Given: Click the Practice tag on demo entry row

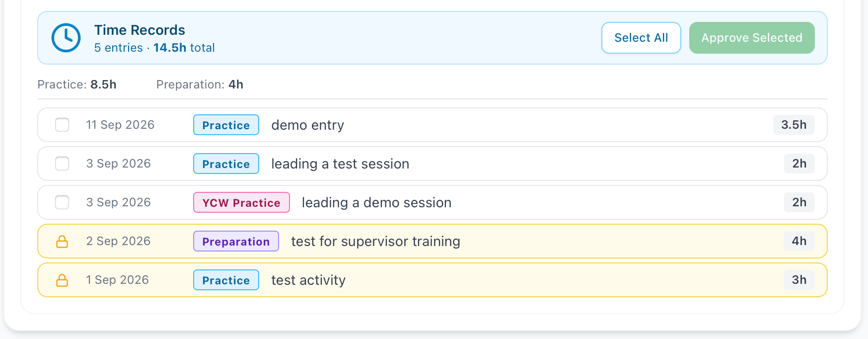Looking at the screenshot, I should pos(226,125).
